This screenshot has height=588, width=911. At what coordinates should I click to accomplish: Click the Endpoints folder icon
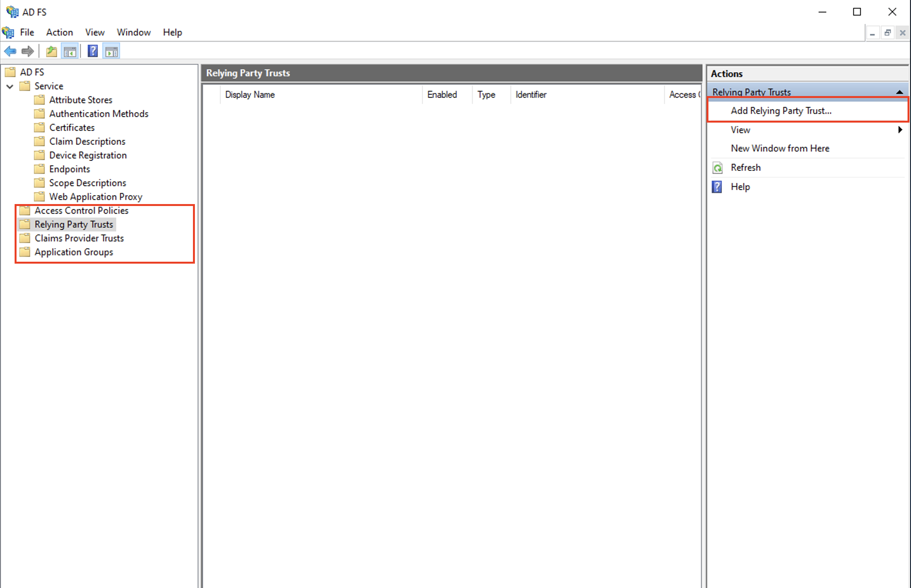click(39, 169)
